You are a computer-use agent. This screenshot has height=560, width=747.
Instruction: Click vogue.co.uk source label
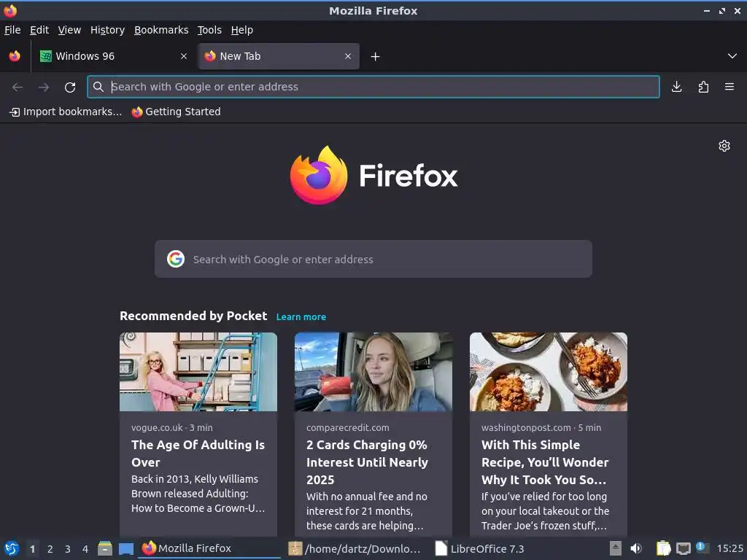157,427
